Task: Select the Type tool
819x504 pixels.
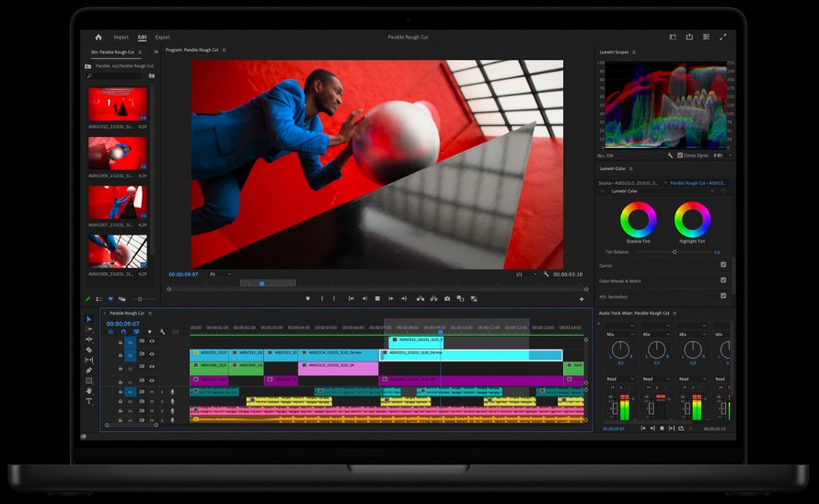Action: point(89,401)
